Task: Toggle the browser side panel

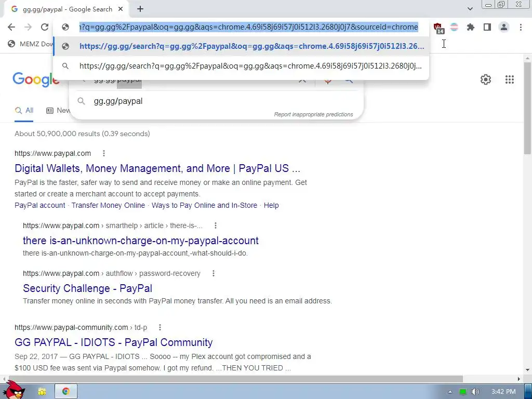Action: pos(487,27)
